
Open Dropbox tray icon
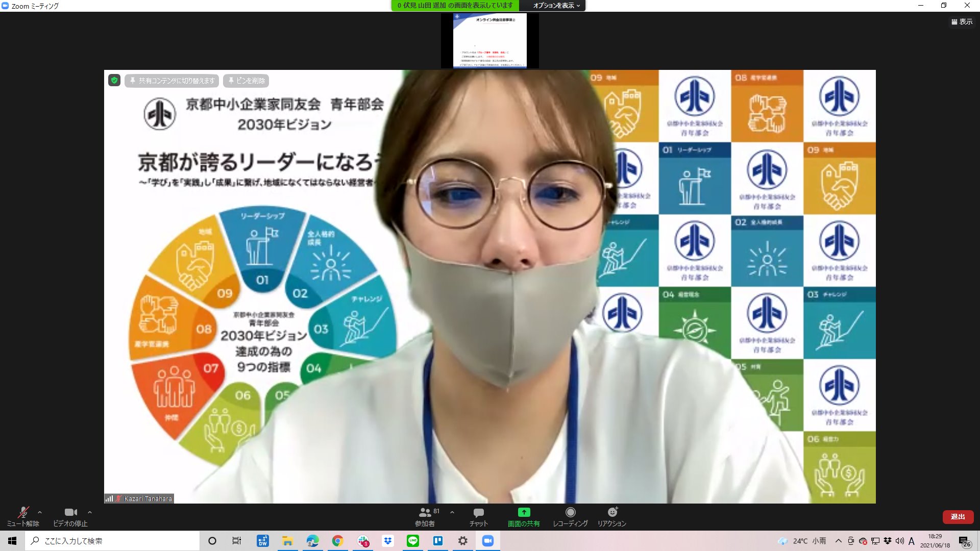(x=888, y=541)
